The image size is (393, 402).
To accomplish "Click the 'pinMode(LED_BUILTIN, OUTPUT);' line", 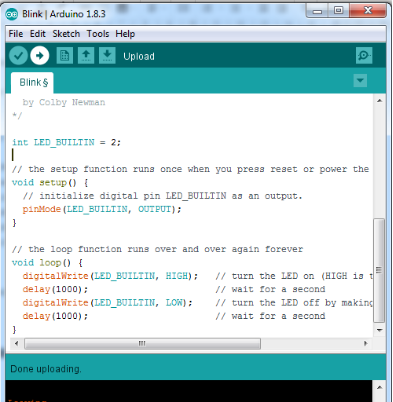I will click(x=102, y=209).
